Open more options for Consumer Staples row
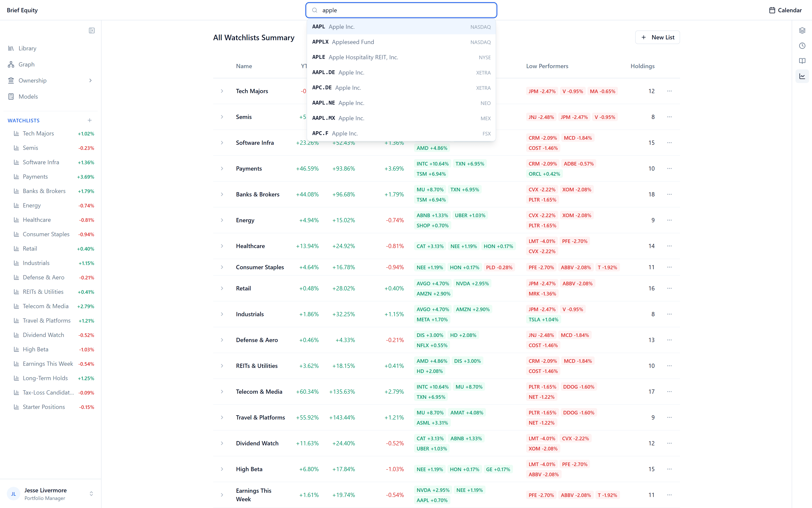This screenshot has width=812, height=508. [x=669, y=267]
